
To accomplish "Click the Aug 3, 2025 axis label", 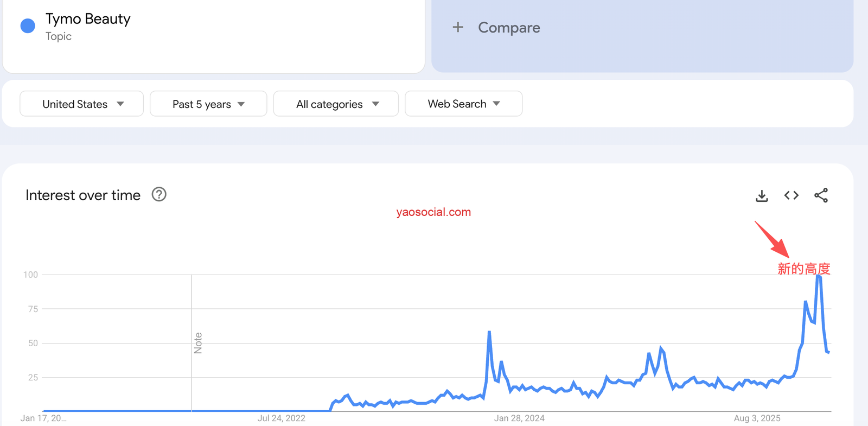I will pyautogui.click(x=757, y=418).
